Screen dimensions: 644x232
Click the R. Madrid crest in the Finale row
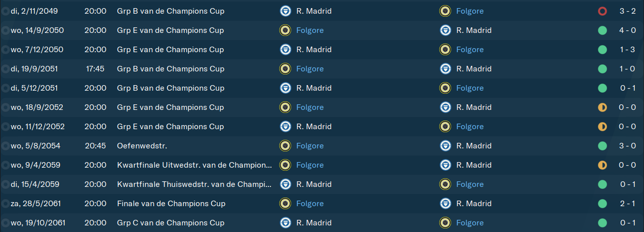click(x=445, y=204)
